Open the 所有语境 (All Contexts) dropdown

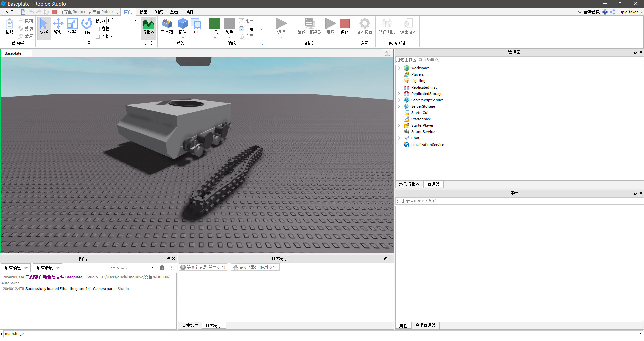tap(48, 268)
